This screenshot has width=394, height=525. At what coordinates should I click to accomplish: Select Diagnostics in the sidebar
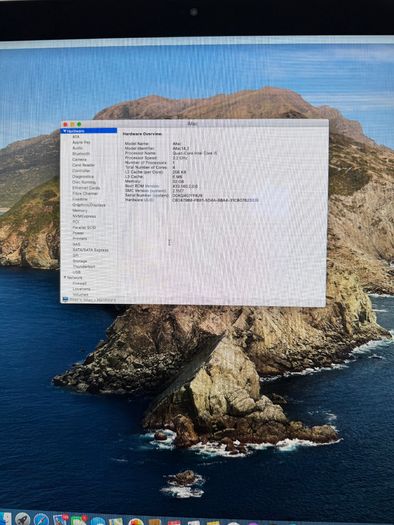(x=83, y=176)
